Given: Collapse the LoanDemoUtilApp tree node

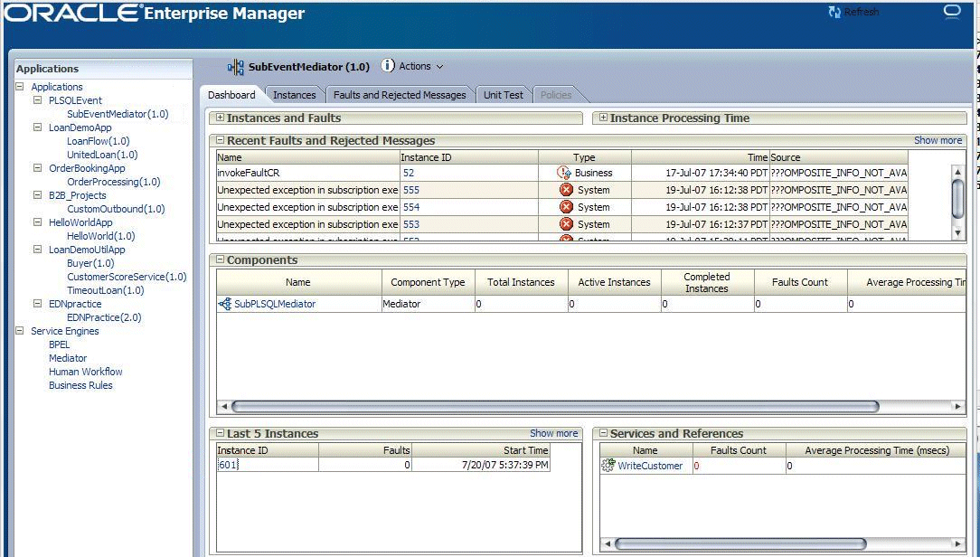Looking at the screenshot, I should pos(37,249).
